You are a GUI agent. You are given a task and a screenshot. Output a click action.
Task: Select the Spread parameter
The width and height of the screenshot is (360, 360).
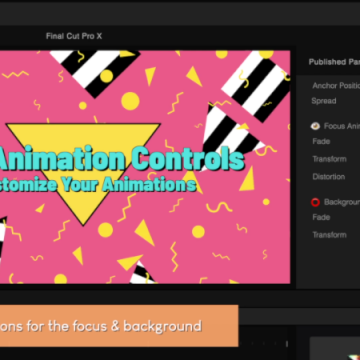324,101
